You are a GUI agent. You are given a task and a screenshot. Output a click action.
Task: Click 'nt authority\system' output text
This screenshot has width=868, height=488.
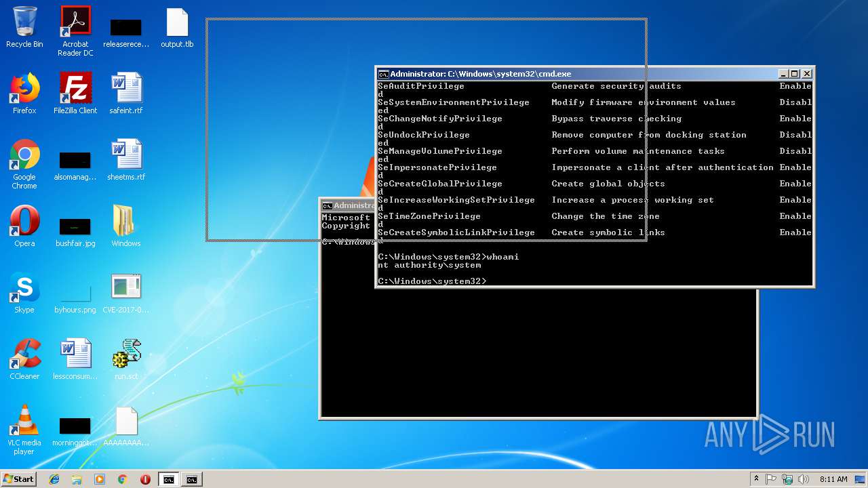(x=429, y=265)
